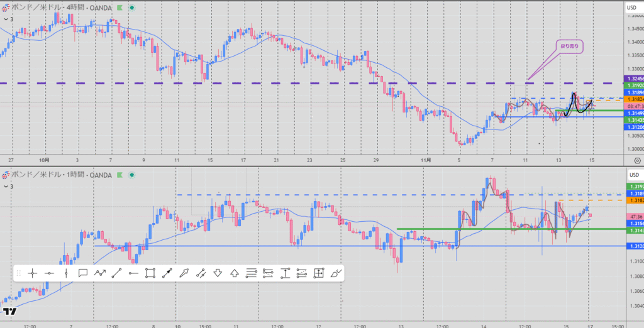Collapse the lower chart's indicator legend
The height and width of the screenshot is (328, 644).
(7, 187)
